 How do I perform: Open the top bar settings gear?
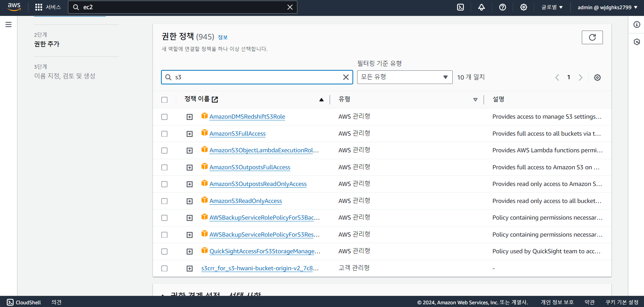point(524,7)
